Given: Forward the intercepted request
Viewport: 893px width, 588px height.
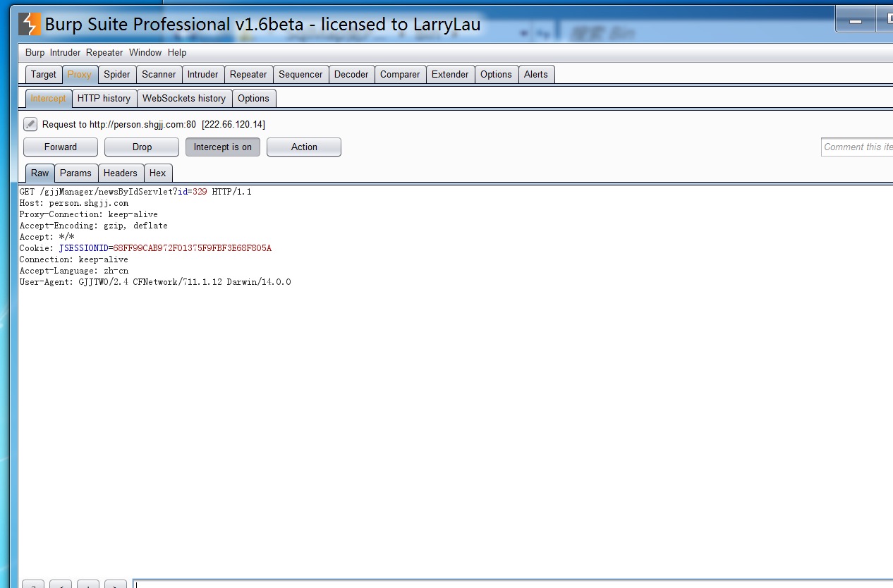Looking at the screenshot, I should coord(61,147).
